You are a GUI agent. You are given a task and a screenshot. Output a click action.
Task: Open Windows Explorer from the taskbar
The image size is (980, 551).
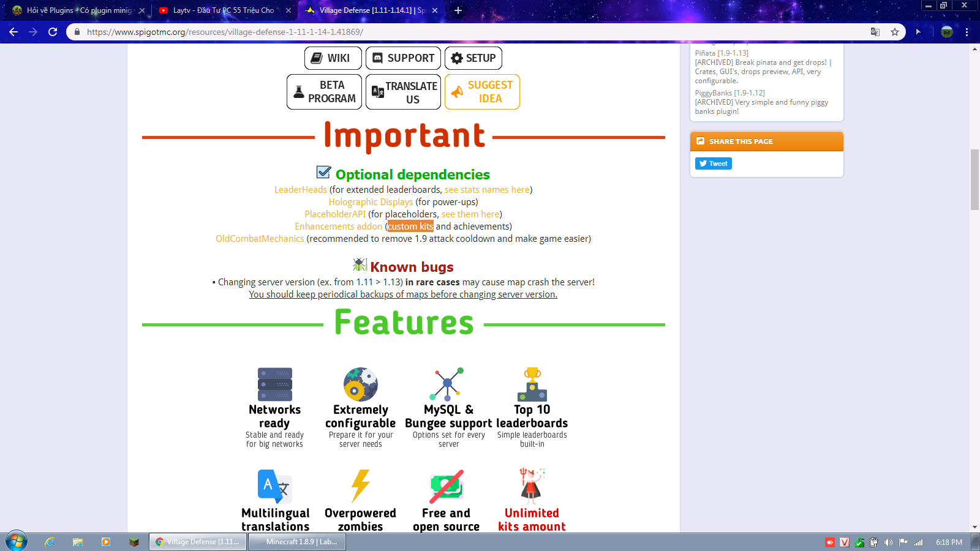78,542
